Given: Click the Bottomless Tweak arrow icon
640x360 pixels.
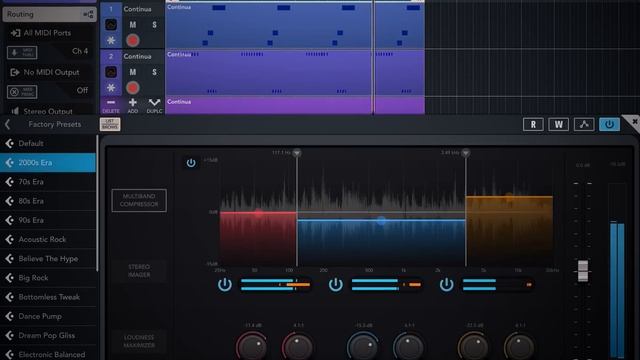Looking at the screenshot, I should [9, 297].
